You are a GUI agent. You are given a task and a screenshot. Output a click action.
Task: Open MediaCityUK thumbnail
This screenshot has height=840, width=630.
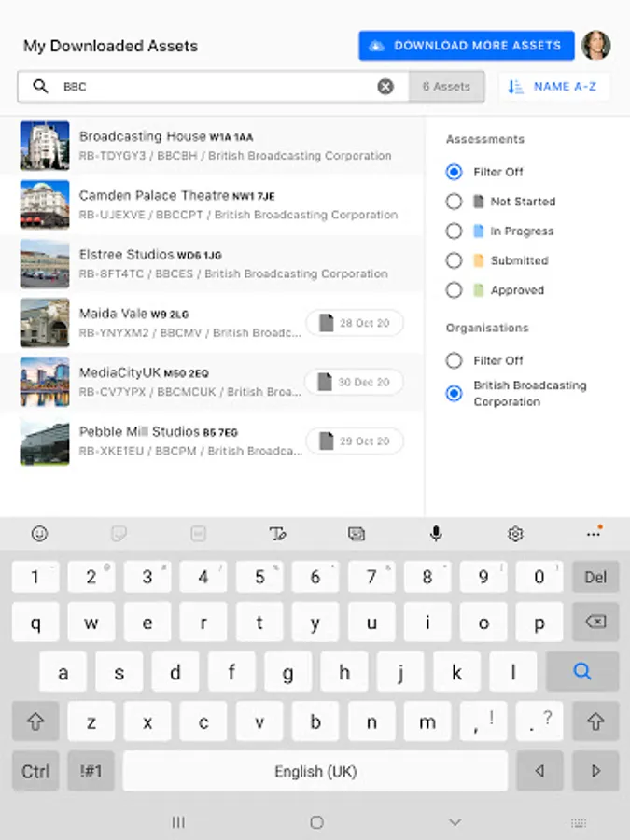click(45, 382)
